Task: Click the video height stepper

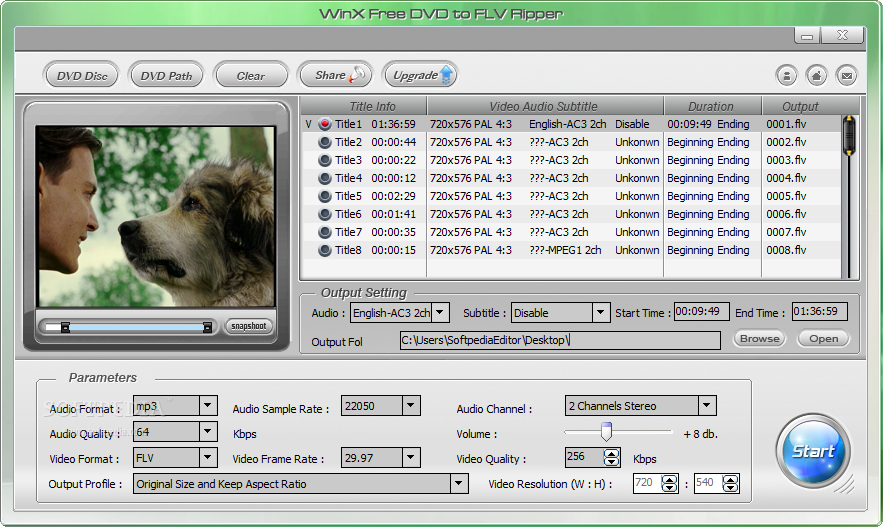Action: pos(730,483)
